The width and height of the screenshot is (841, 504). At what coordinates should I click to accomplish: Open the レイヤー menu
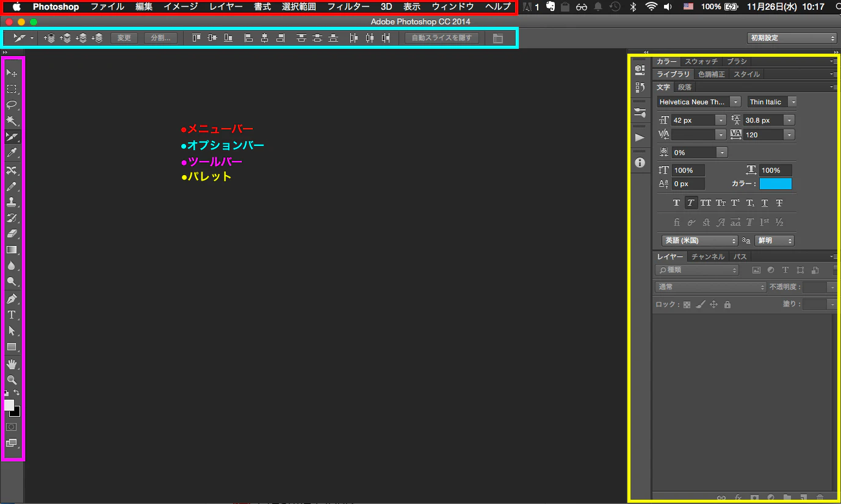point(226,7)
